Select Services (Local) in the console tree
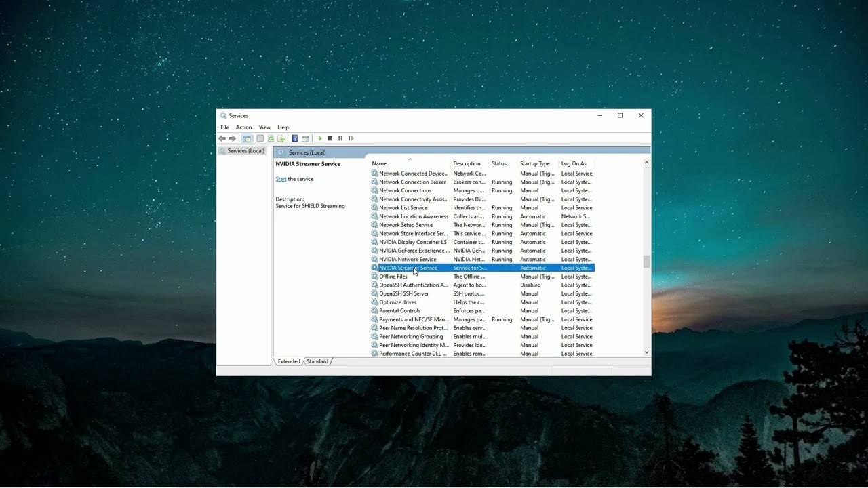 tap(245, 151)
